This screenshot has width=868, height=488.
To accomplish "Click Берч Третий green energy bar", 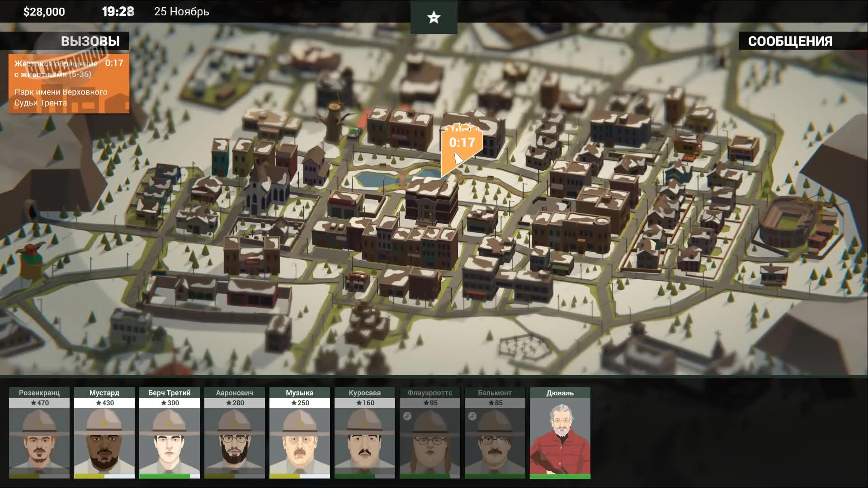I will (x=165, y=476).
